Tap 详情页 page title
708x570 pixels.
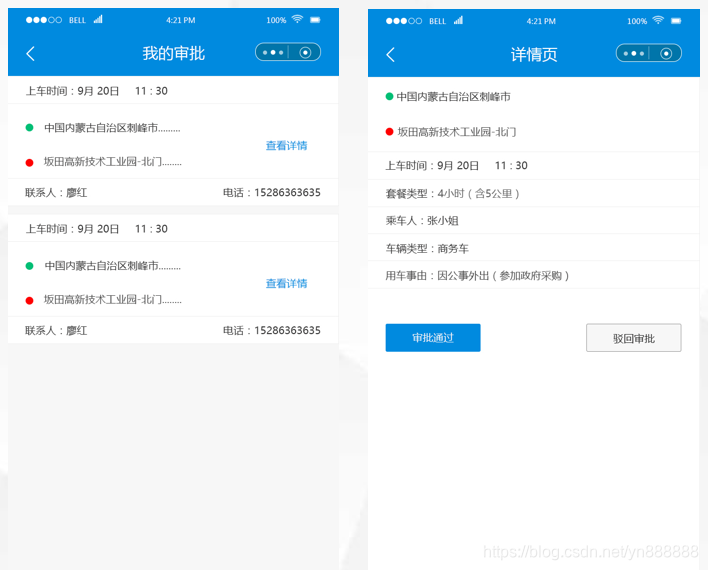coord(534,55)
